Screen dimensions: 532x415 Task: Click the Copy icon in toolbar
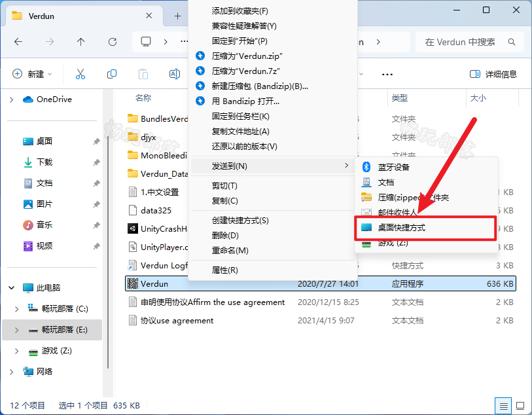[x=112, y=74]
